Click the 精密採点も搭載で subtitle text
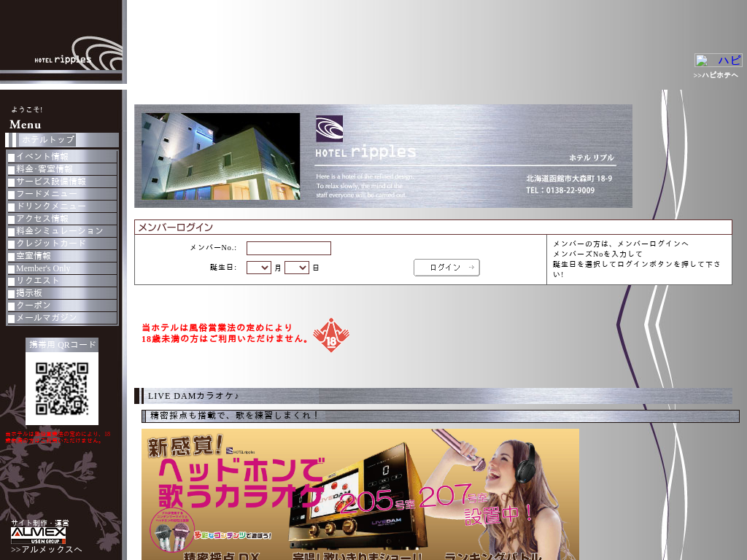The width and height of the screenshot is (747, 560). click(x=233, y=416)
